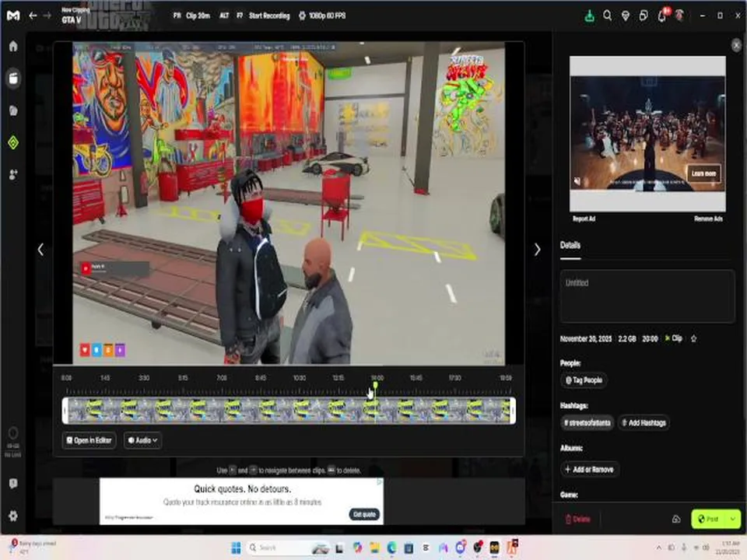Click the cloud upload icon beside Post
The height and width of the screenshot is (560, 747).
pos(676,519)
